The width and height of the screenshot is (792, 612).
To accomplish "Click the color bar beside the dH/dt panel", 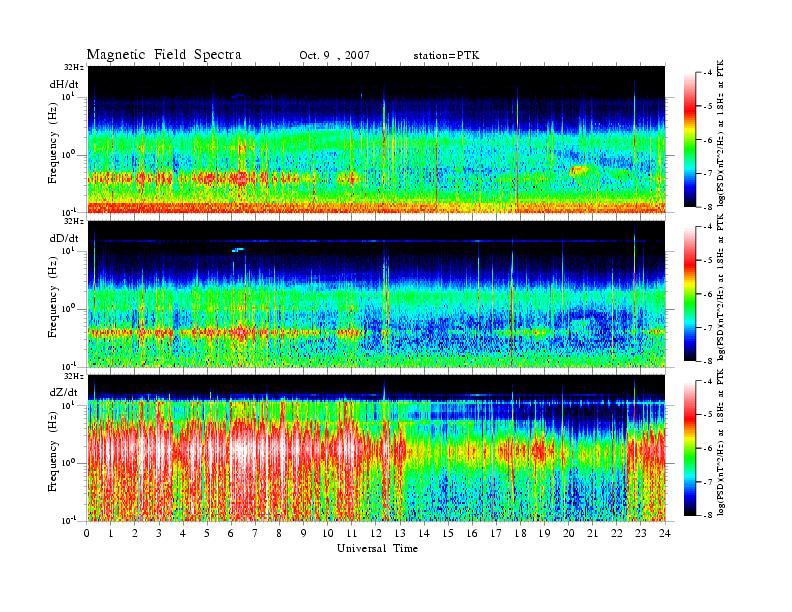I will click(690, 140).
